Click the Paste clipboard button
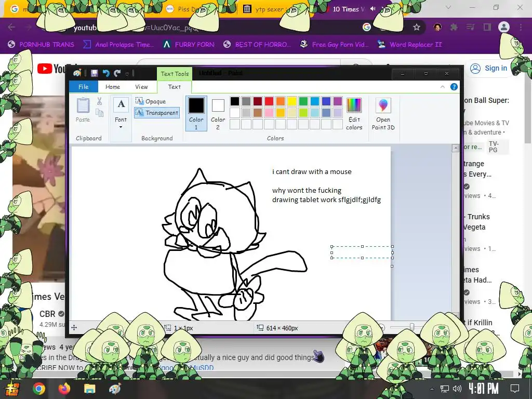 point(83,110)
